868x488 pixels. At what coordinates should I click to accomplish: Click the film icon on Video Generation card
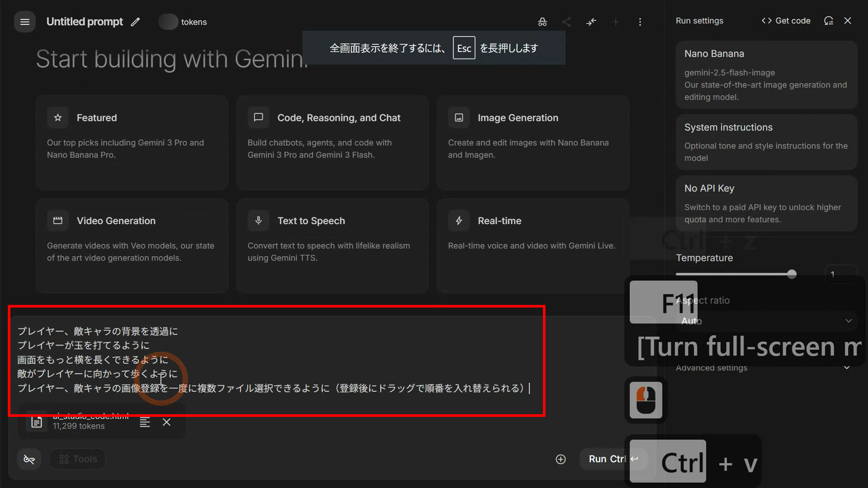[58, 220]
